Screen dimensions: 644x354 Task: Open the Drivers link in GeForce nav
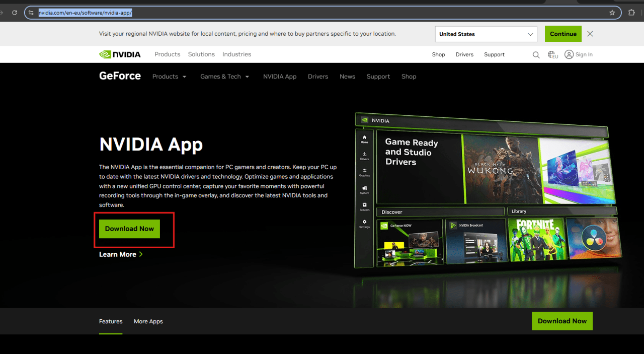pos(318,77)
